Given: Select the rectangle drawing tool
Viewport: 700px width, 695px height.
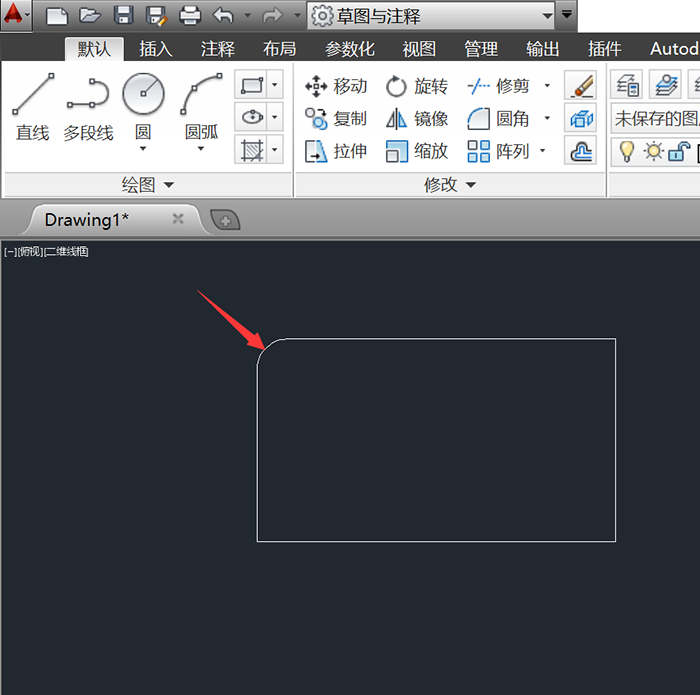Looking at the screenshot, I should coord(251,84).
